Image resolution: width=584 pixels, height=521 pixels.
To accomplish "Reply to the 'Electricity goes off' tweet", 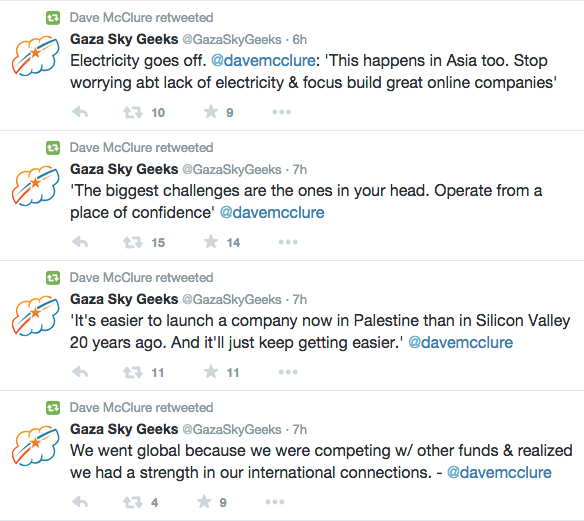I will click(80, 112).
